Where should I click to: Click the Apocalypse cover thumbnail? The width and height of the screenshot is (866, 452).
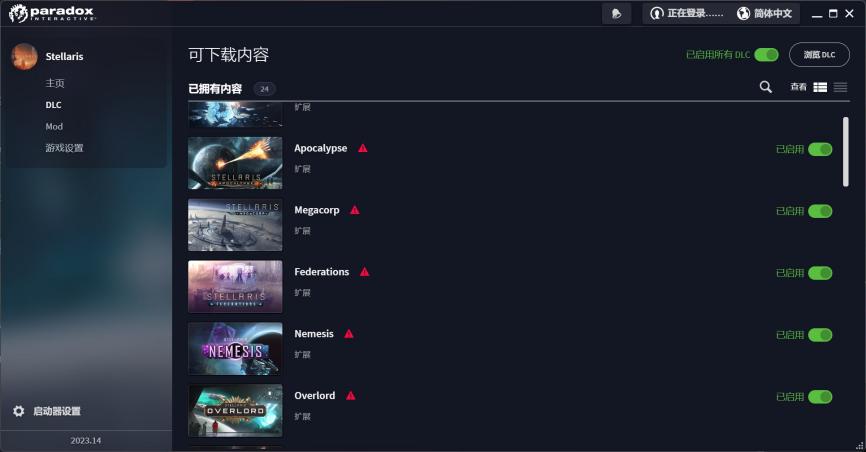coord(235,163)
